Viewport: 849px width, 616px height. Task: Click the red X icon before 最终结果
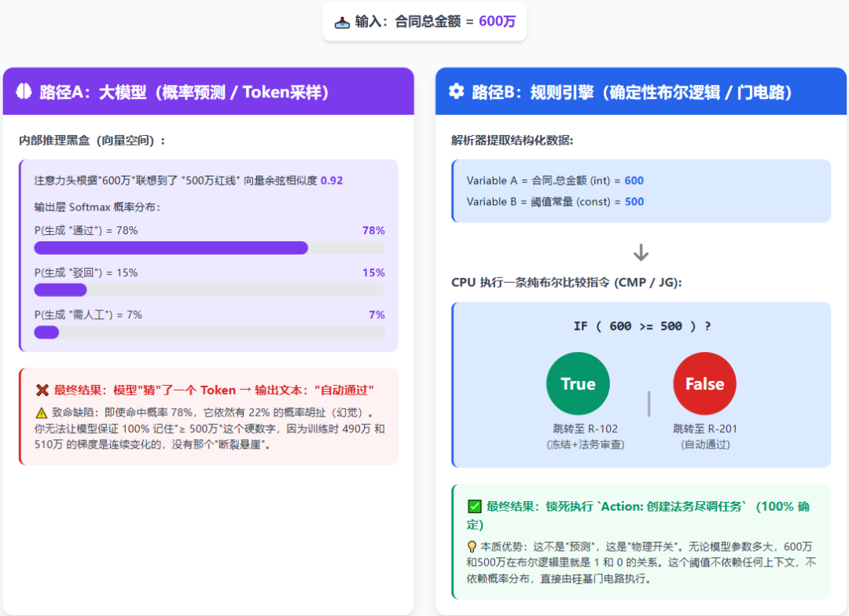[42, 390]
